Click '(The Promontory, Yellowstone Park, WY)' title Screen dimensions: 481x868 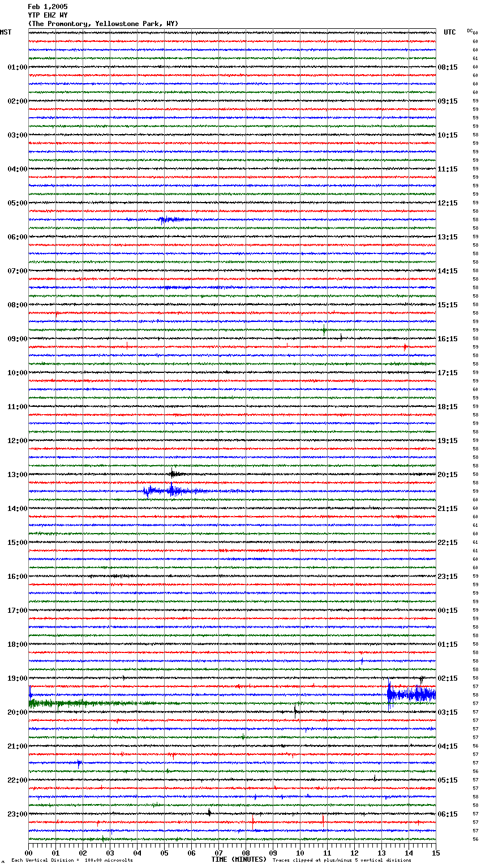pyautogui.click(x=103, y=24)
